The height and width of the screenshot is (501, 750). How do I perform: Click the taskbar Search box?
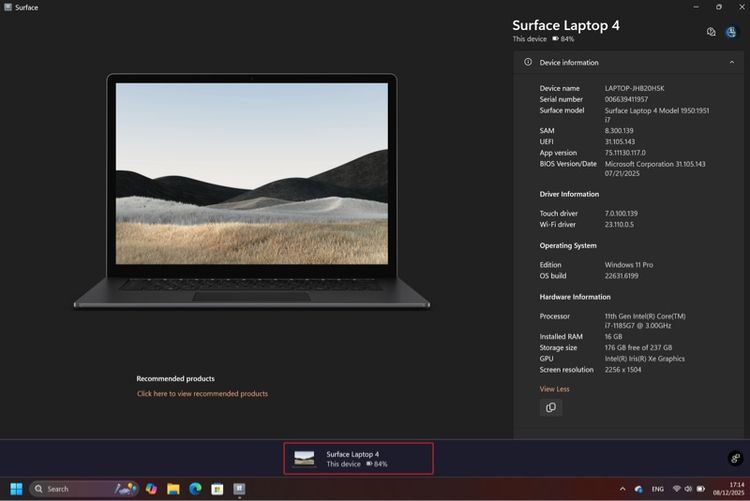[84, 489]
